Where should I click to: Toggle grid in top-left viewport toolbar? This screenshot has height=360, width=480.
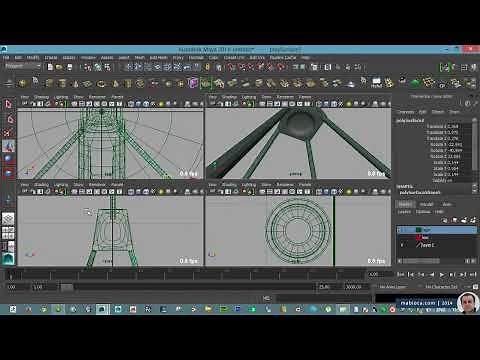click(74, 104)
